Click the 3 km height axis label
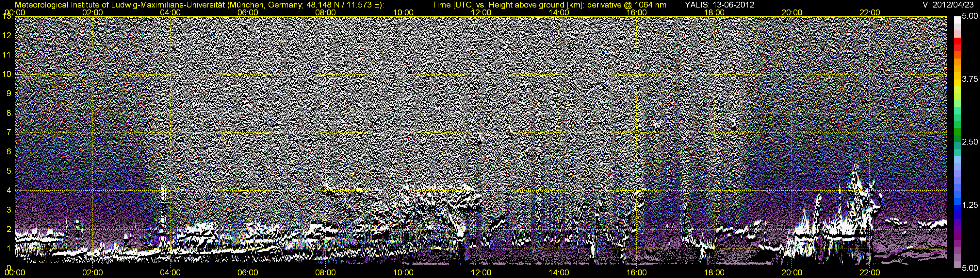 [9, 210]
